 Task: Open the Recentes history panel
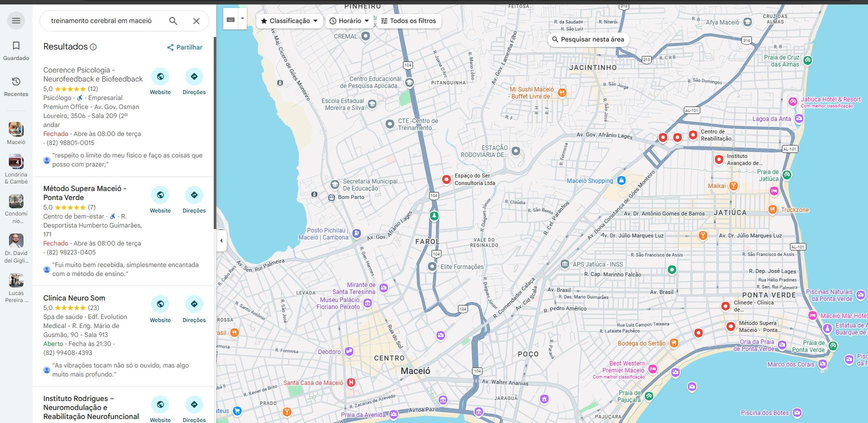16,86
